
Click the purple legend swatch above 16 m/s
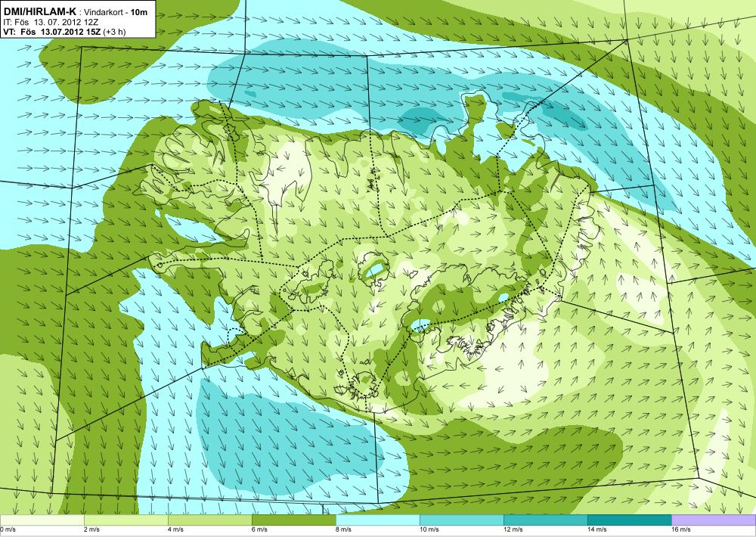[714, 520]
